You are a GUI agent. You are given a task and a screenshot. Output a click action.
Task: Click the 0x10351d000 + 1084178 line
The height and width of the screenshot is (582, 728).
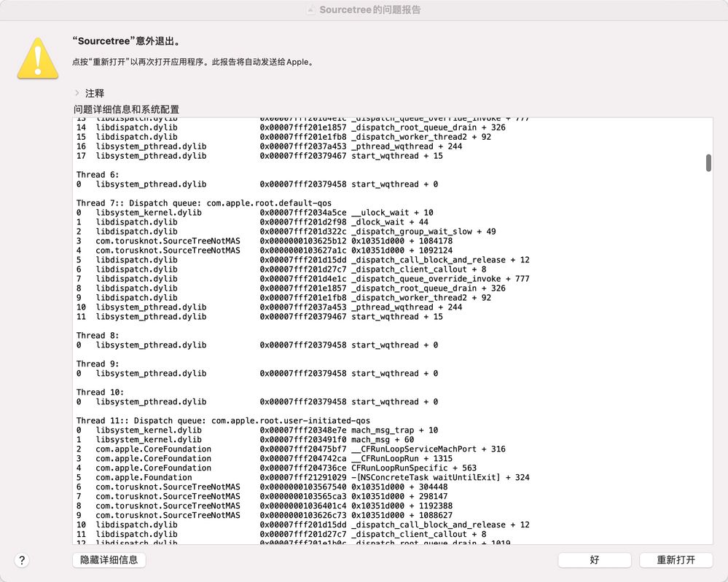tap(265, 241)
